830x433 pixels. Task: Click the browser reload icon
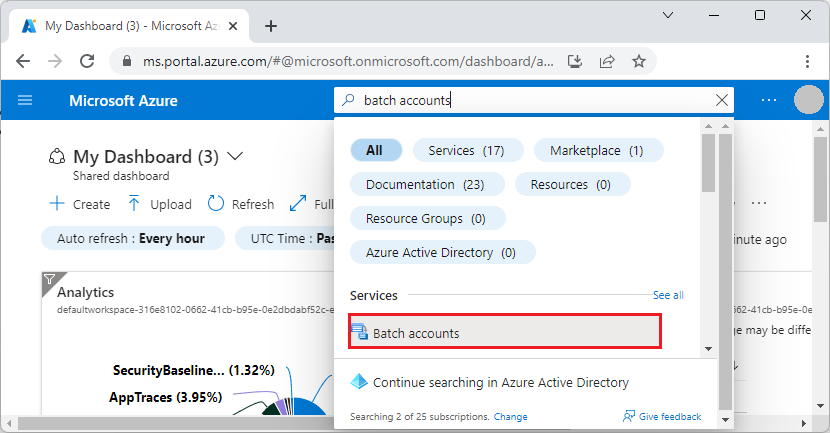pos(88,61)
